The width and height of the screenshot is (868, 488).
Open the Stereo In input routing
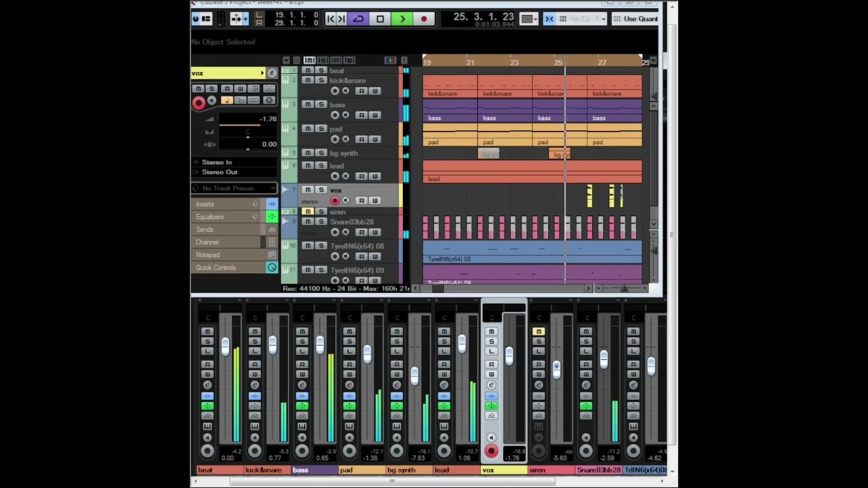(234, 162)
